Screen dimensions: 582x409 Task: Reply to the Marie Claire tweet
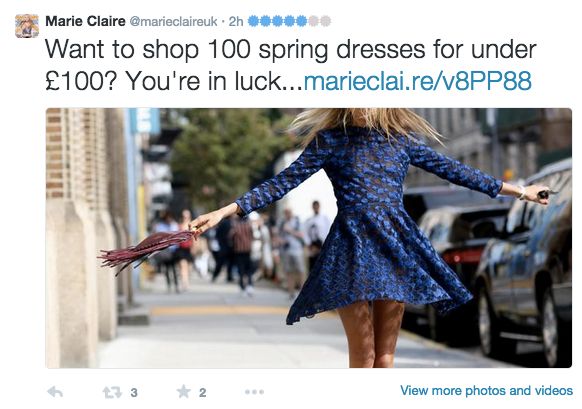pyautogui.click(x=55, y=392)
